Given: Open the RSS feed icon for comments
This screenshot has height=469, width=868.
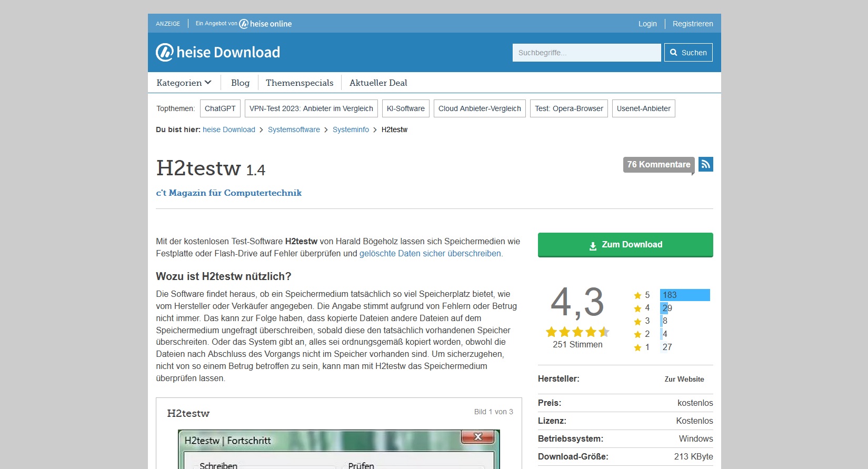Looking at the screenshot, I should pos(706,164).
